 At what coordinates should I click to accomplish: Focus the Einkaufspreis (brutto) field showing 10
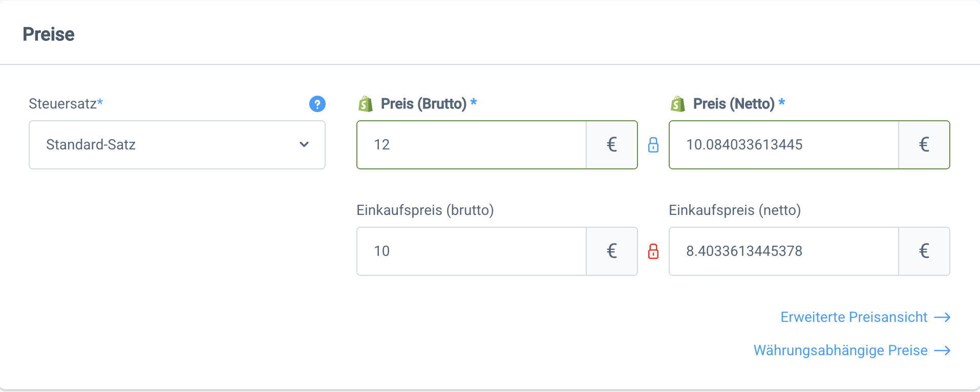point(471,251)
